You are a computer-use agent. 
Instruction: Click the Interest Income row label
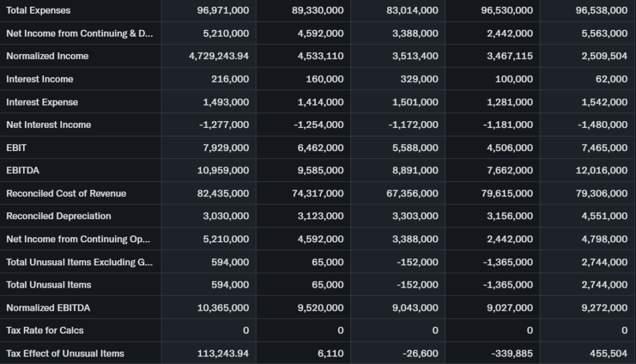(40, 79)
